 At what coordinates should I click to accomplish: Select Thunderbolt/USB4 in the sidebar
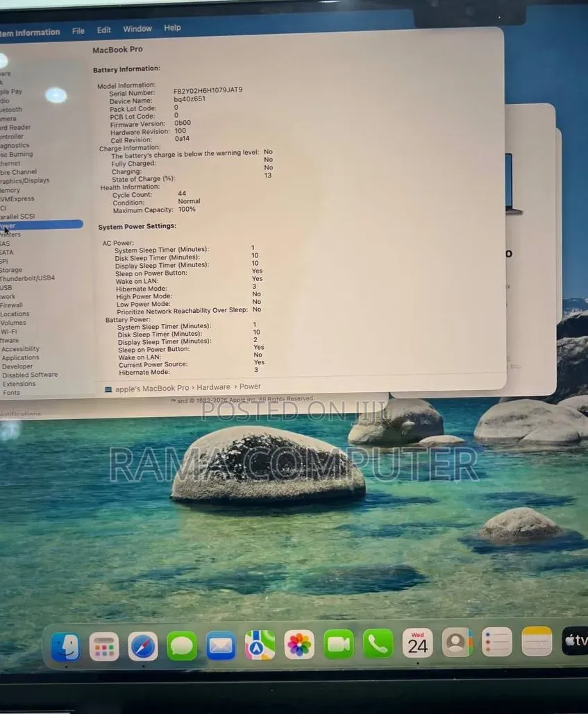tap(27, 278)
